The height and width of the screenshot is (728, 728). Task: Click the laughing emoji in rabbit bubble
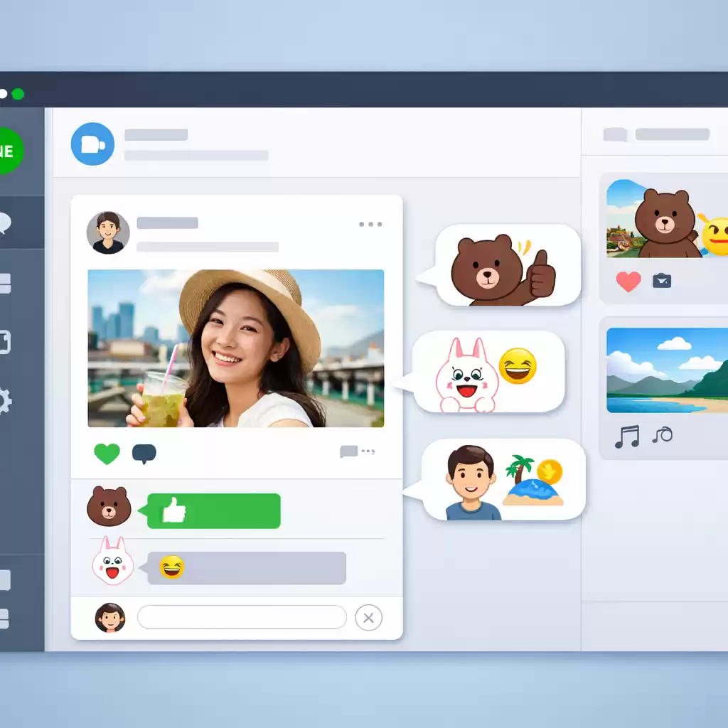tap(518, 366)
